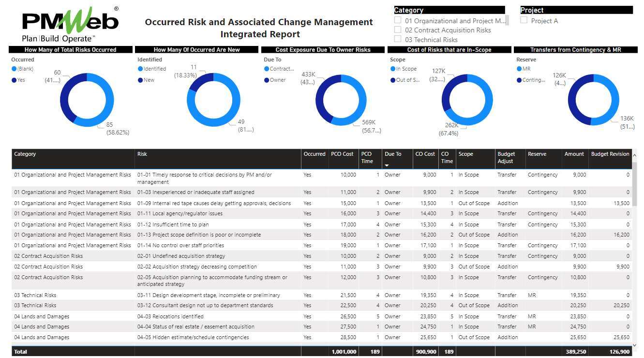Sort table by Budget Revision column header
Viewport: 644px width, 358px height.
coord(610,154)
